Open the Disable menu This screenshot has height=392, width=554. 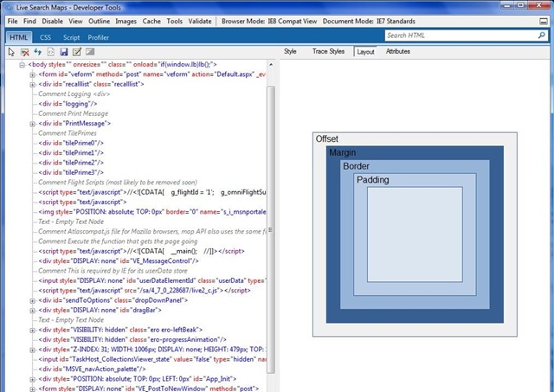52,21
